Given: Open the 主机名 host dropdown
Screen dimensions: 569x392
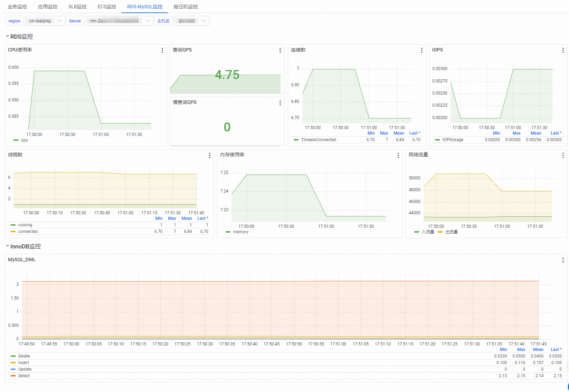Looking at the screenshot, I should point(191,21).
